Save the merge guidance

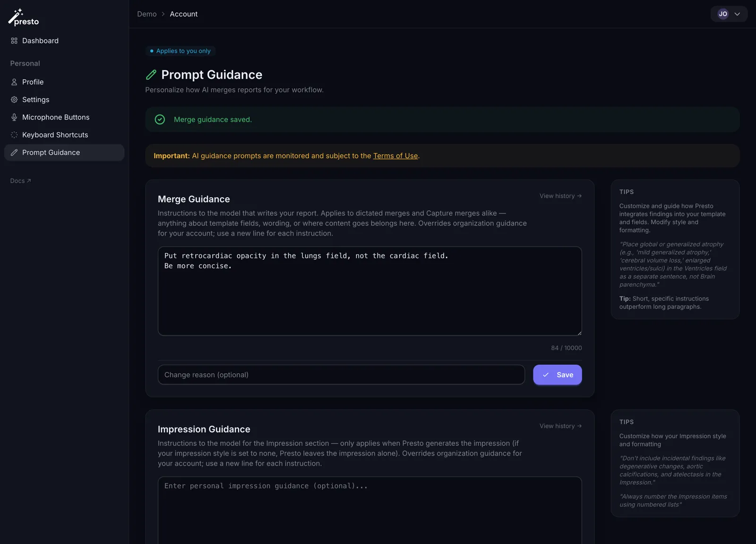558,375
